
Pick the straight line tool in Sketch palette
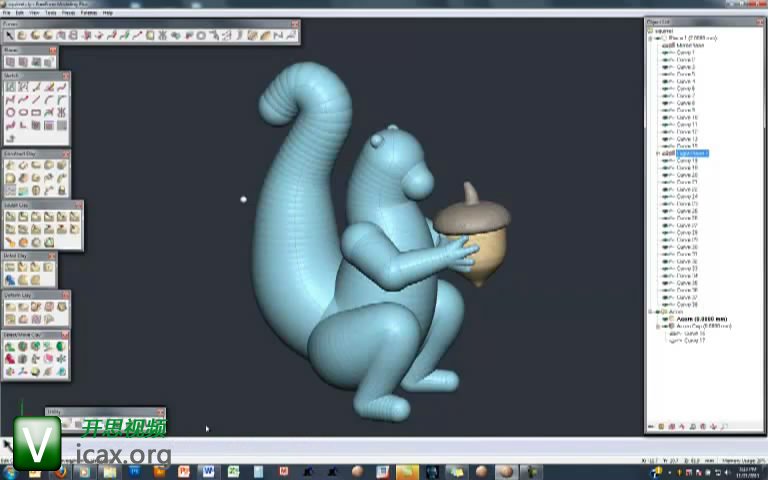[x=36, y=100]
